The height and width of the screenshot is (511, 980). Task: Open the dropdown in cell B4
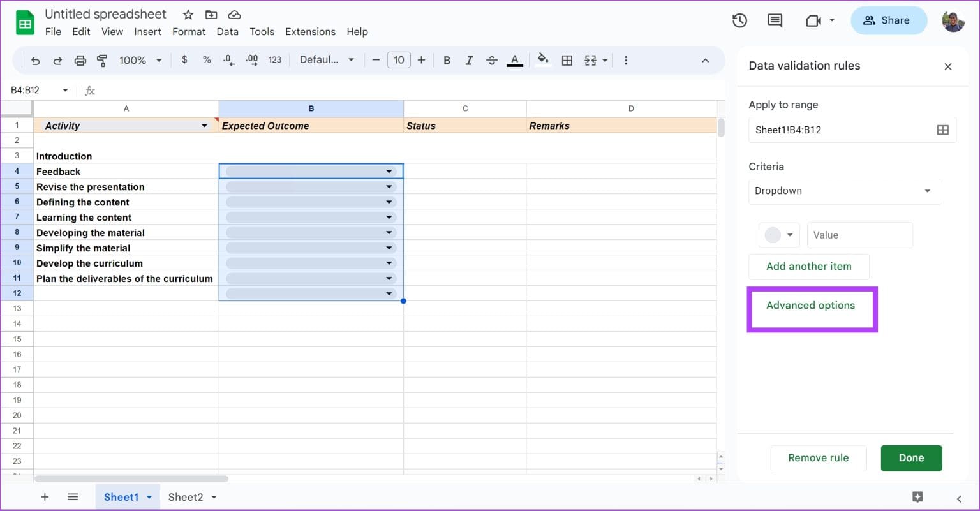(389, 171)
